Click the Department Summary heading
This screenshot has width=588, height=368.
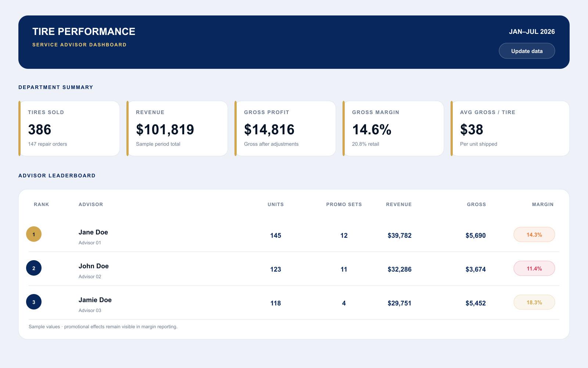pyautogui.click(x=56, y=87)
